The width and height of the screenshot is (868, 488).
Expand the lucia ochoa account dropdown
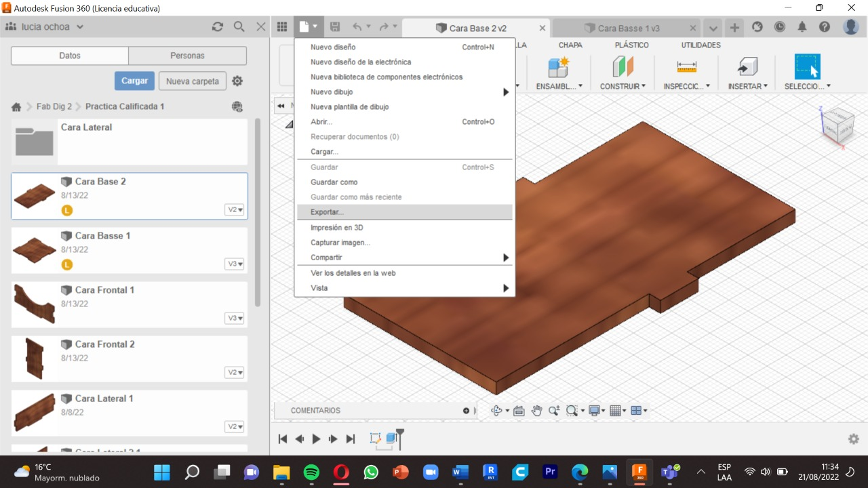[x=80, y=27]
